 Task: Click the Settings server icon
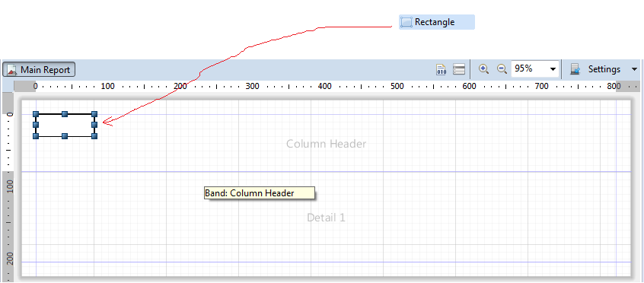[x=575, y=69]
